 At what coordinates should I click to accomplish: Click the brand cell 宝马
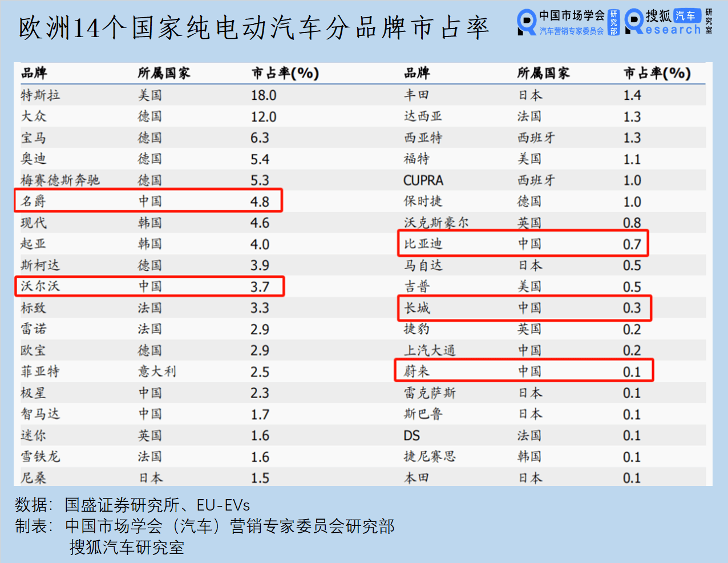click(x=34, y=137)
